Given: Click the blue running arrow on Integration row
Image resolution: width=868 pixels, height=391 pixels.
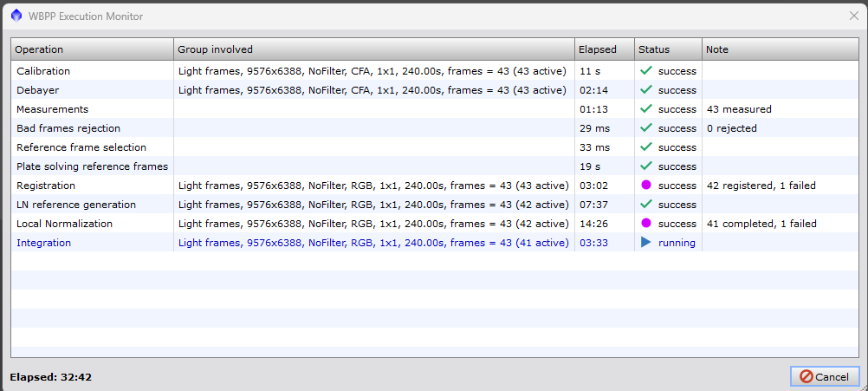Looking at the screenshot, I should click(645, 243).
